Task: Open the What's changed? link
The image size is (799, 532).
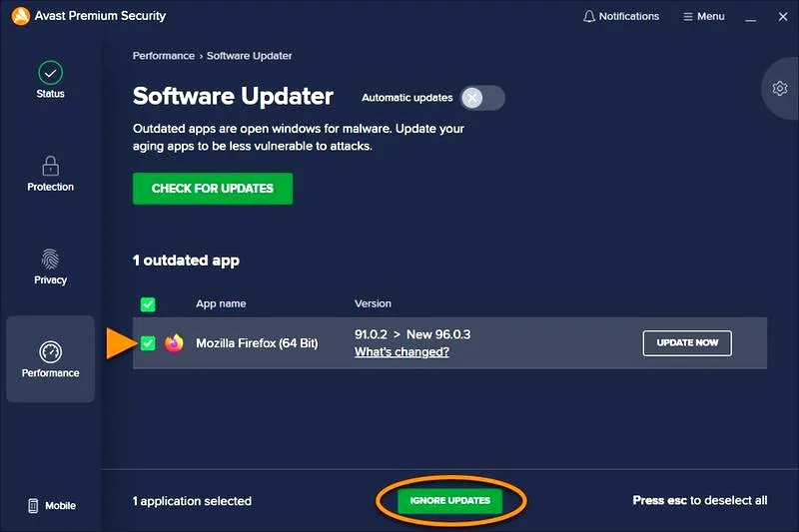Action: (401, 351)
